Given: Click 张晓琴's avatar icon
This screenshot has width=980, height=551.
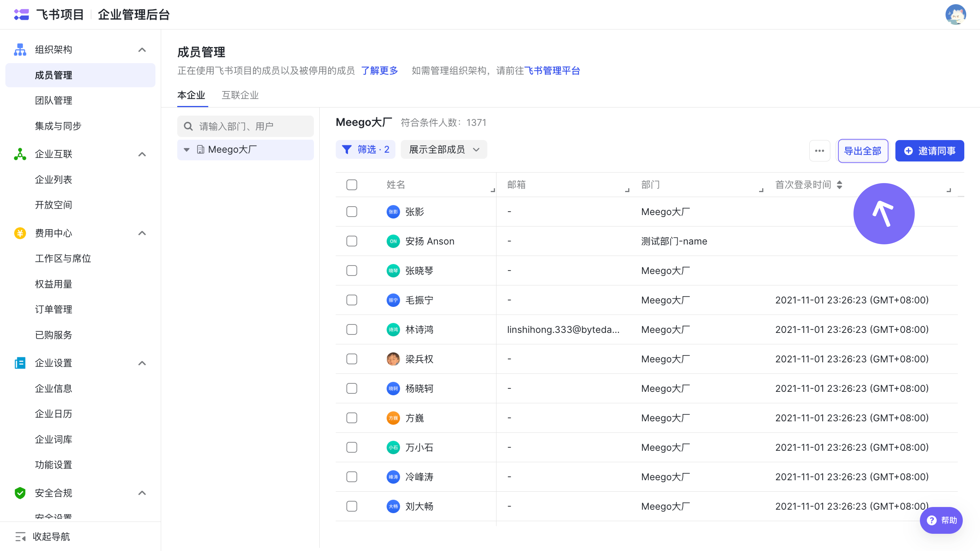Looking at the screenshot, I should point(393,271).
